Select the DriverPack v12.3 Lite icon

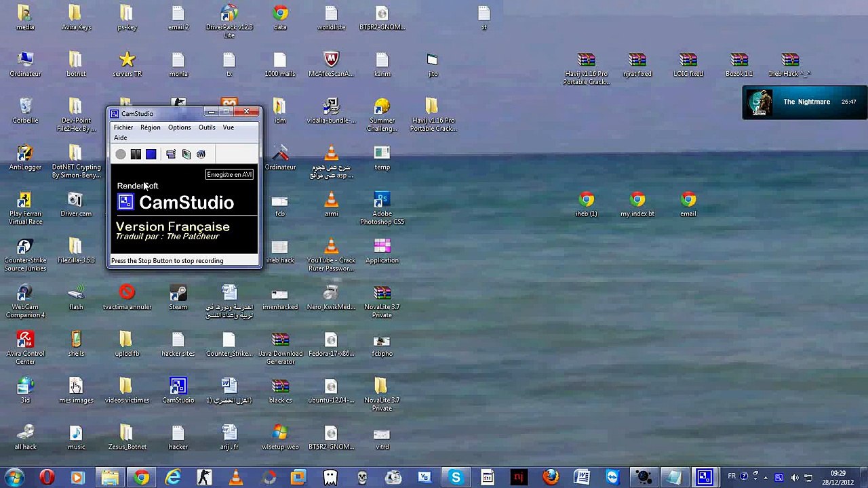click(229, 21)
